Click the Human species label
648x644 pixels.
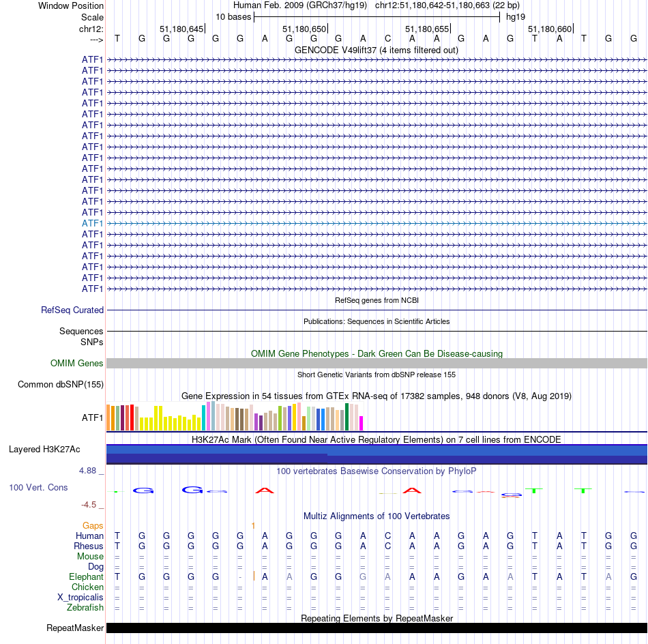click(89, 536)
